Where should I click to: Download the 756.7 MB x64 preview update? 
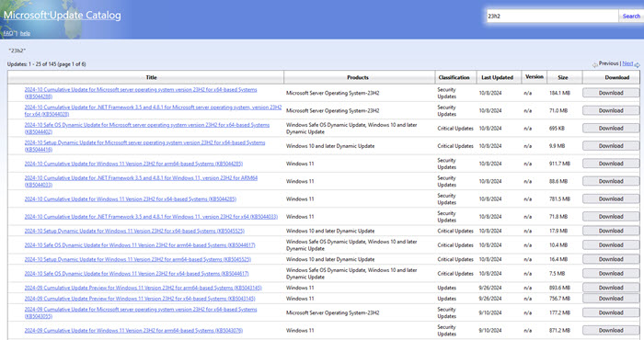611,298
